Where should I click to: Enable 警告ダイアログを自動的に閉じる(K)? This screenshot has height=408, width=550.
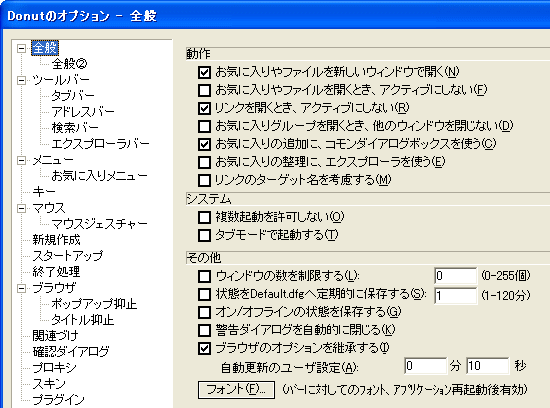[204, 330]
